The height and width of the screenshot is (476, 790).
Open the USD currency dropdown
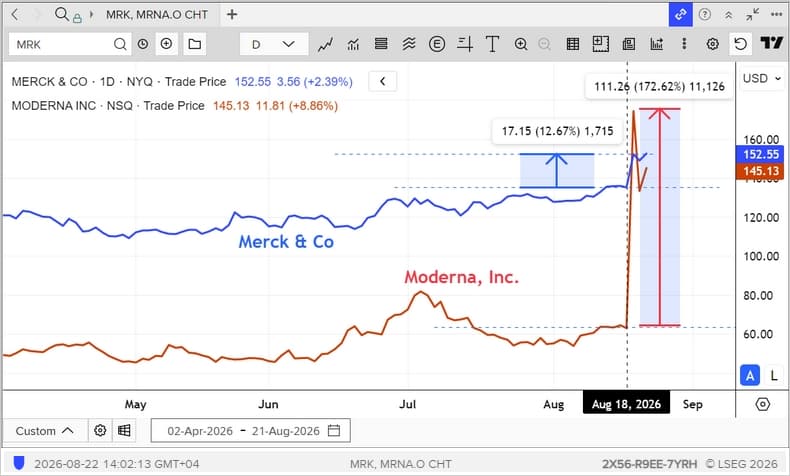coord(762,79)
